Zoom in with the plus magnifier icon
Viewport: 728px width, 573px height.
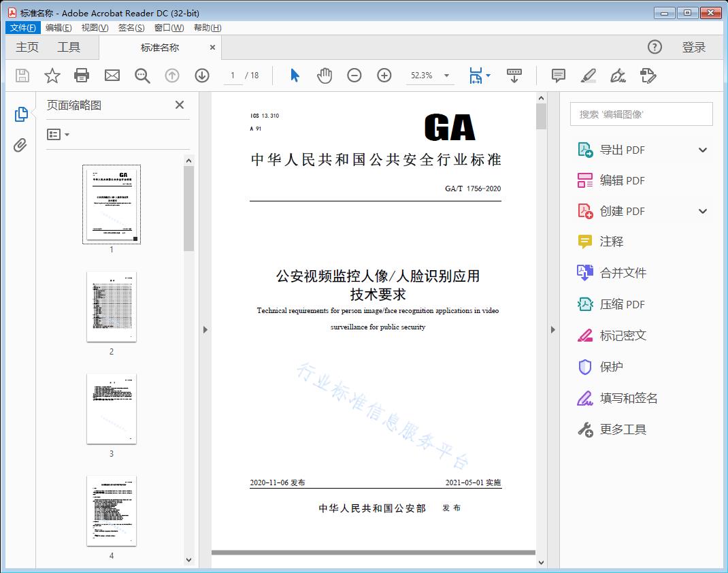point(384,76)
